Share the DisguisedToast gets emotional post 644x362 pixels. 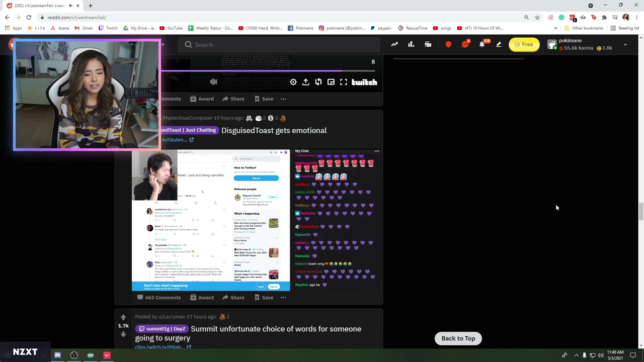(233, 298)
